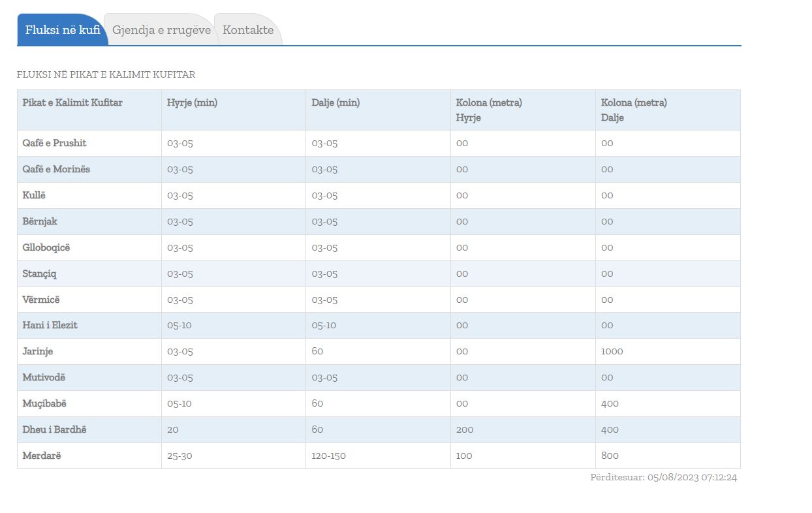Click Hani i Elezit entry time 05-10

point(180,325)
